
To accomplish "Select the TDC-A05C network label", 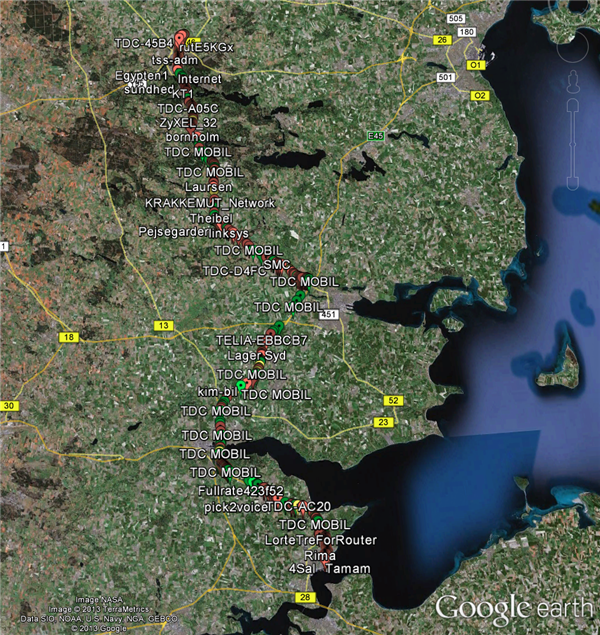I will [x=188, y=109].
